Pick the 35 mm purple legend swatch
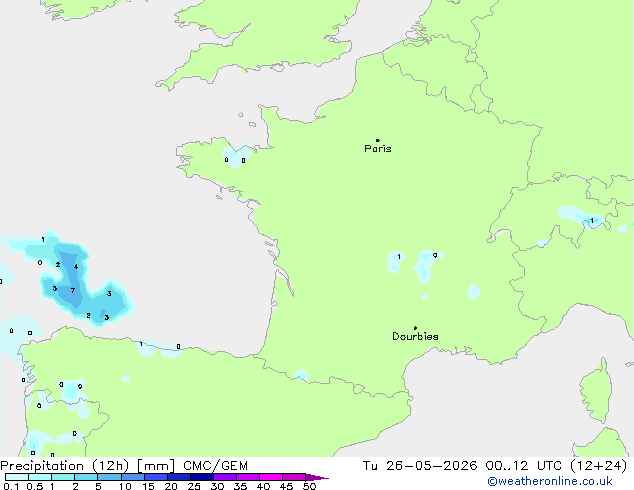This screenshot has width=634, height=490. click(248, 477)
